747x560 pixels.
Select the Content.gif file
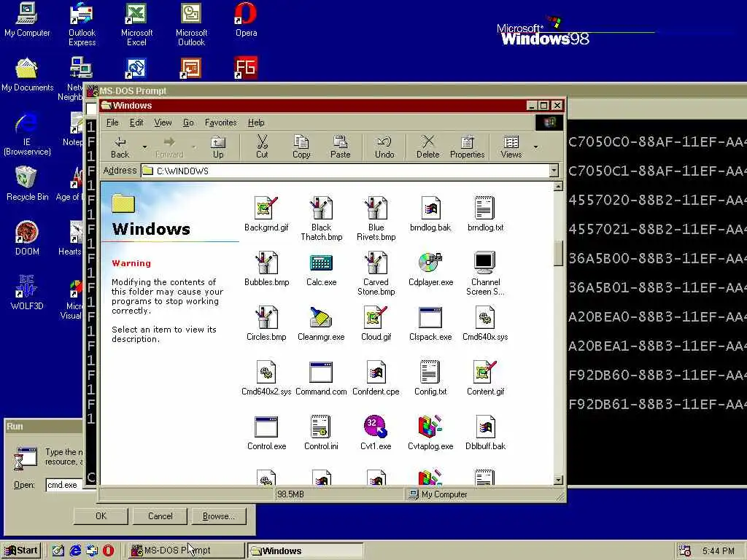(485, 378)
